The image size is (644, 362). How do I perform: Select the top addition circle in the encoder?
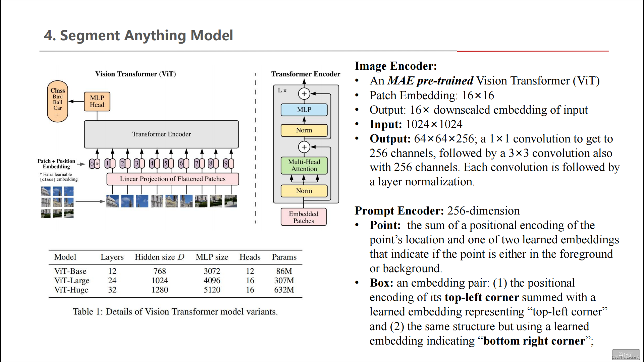[304, 94]
